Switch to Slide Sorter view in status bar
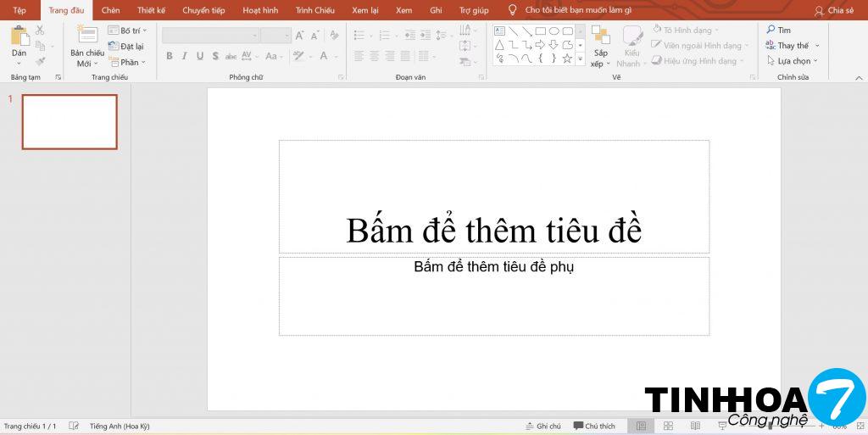Screen dimensions: 868x435 coord(668,426)
